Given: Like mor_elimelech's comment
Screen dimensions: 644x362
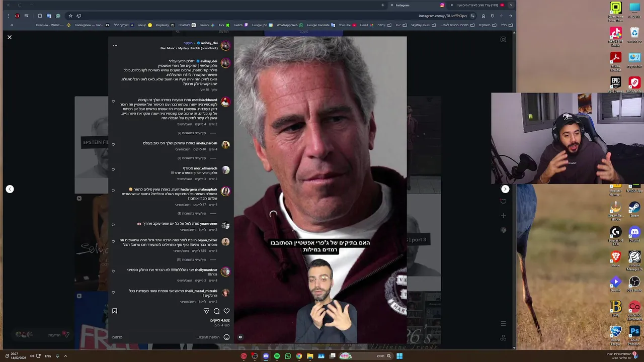Looking at the screenshot, I should (x=113, y=169).
